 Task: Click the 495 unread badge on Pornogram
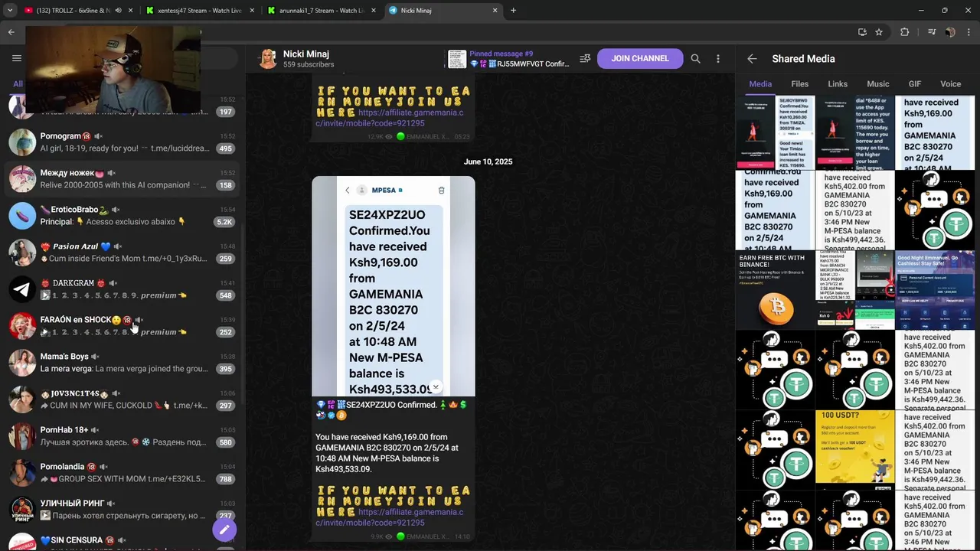coord(225,148)
